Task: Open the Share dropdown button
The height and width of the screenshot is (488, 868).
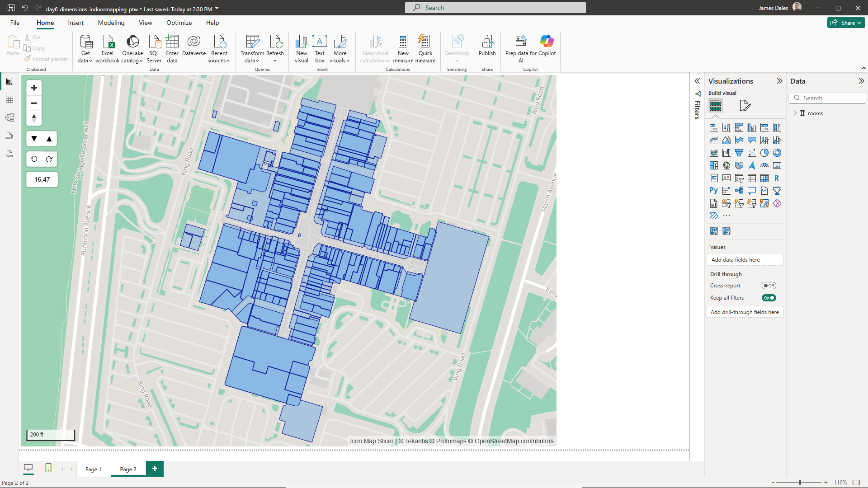Action: (x=846, y=23)
